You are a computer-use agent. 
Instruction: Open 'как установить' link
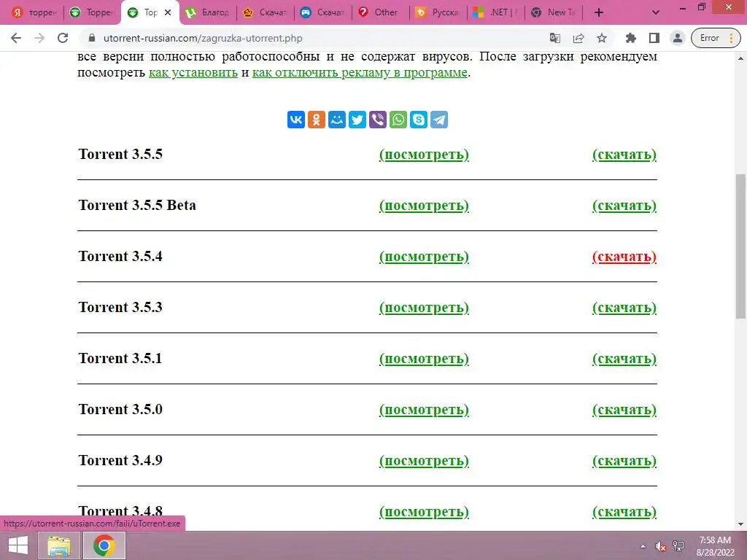coord(193,72)
